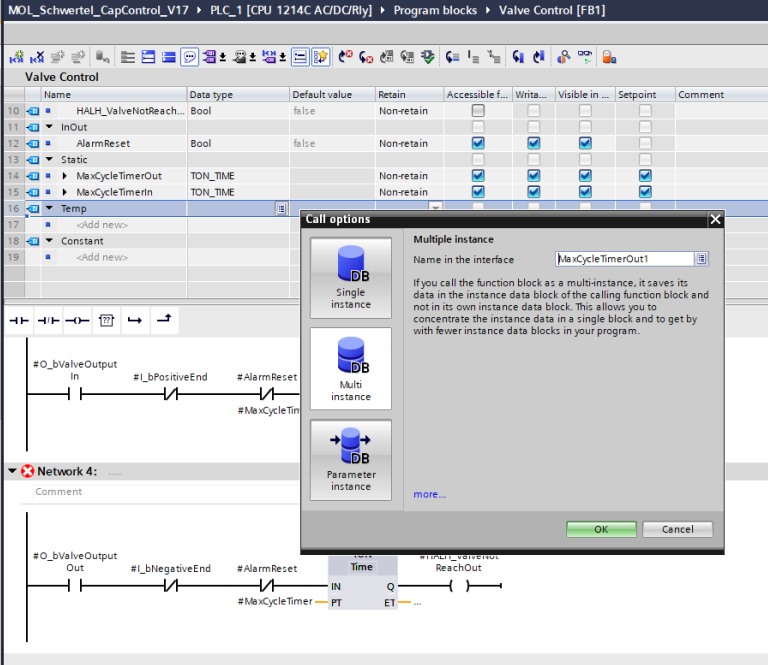Open the interface name dropdown list

pos(702,259)
